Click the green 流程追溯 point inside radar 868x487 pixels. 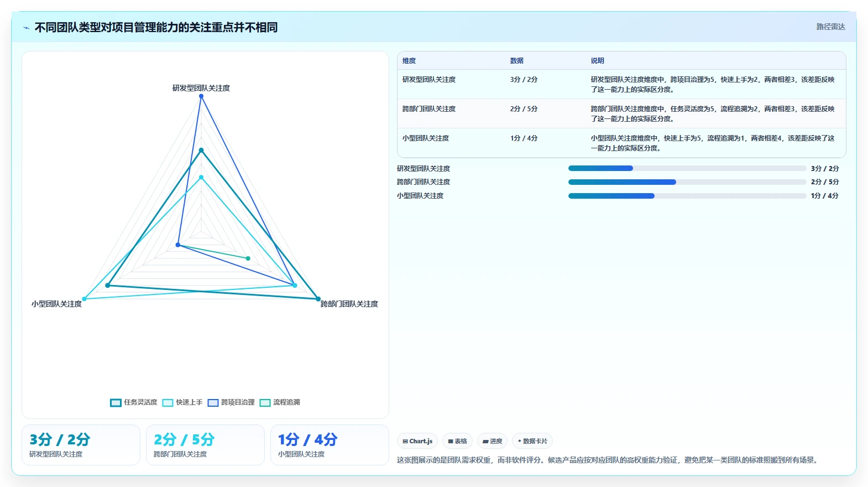[x=248, y=258]
